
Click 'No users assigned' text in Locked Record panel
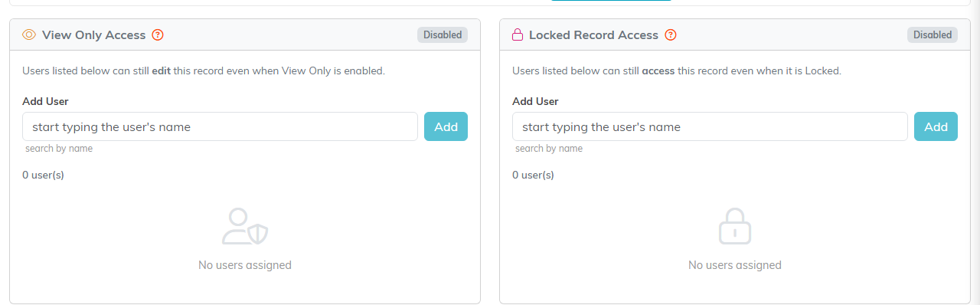click(735, 265)
